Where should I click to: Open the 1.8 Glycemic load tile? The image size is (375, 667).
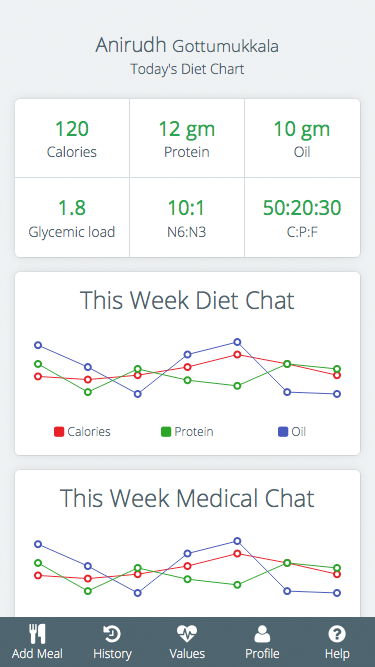[x=72, y=217]
